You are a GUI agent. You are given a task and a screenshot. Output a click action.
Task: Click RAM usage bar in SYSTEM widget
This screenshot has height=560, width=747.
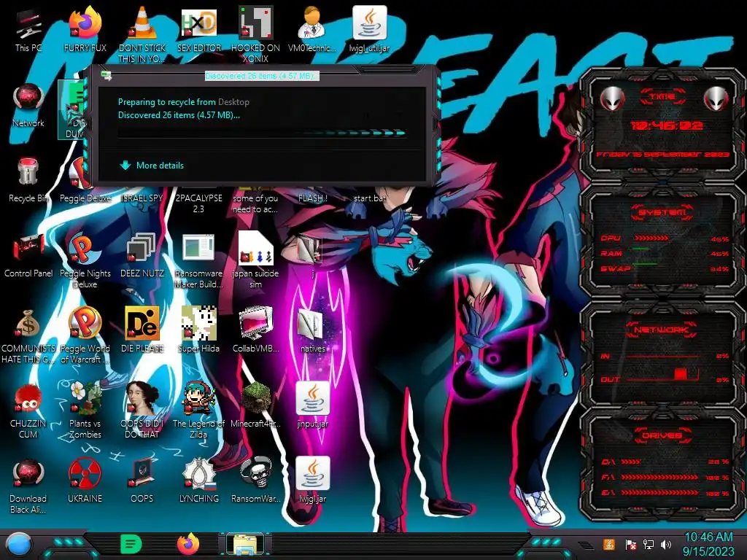(641, 249)
